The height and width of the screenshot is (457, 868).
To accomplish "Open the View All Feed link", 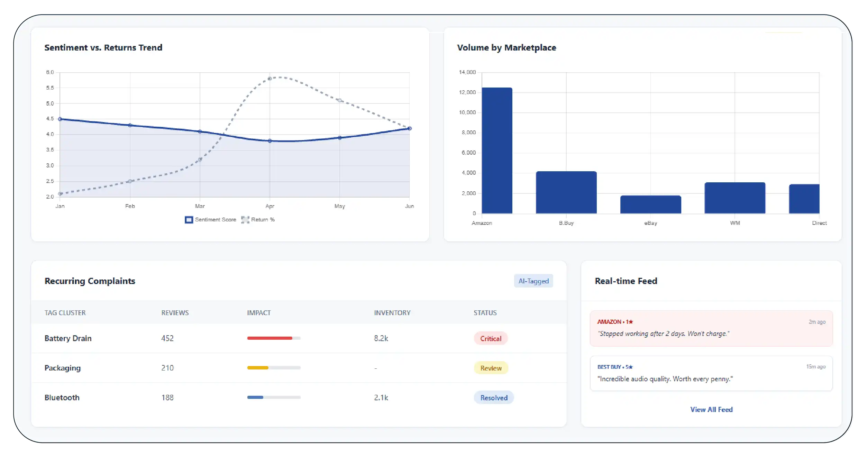I will coord(711,410).
